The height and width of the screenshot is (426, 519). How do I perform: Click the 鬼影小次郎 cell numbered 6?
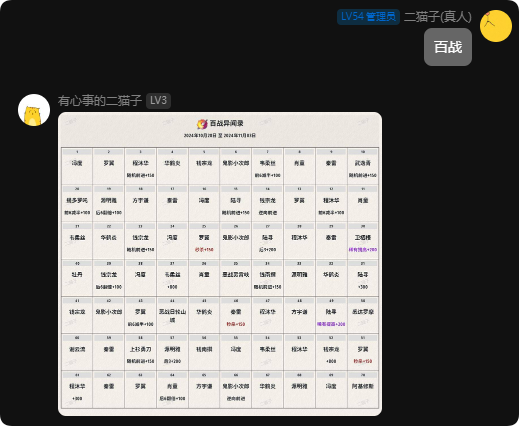point(236,166)
